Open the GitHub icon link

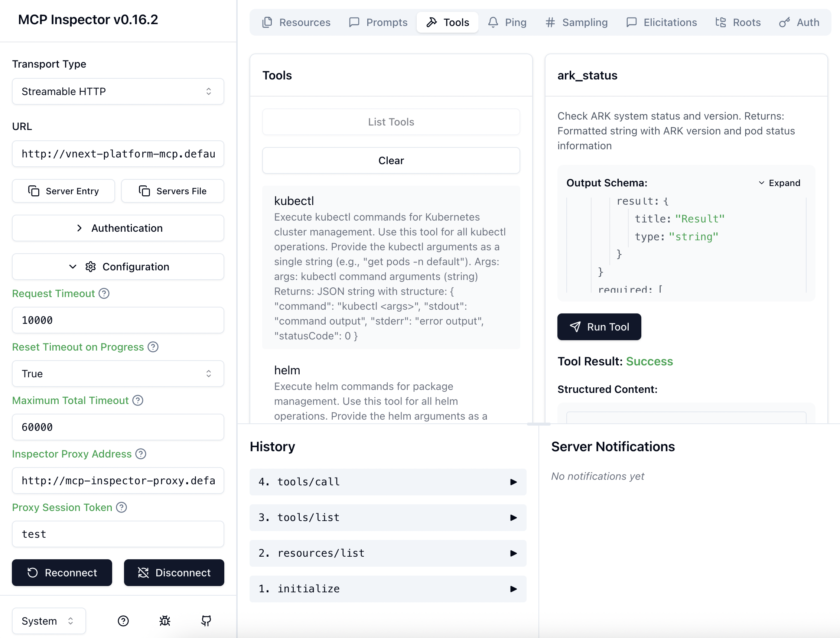206,621
